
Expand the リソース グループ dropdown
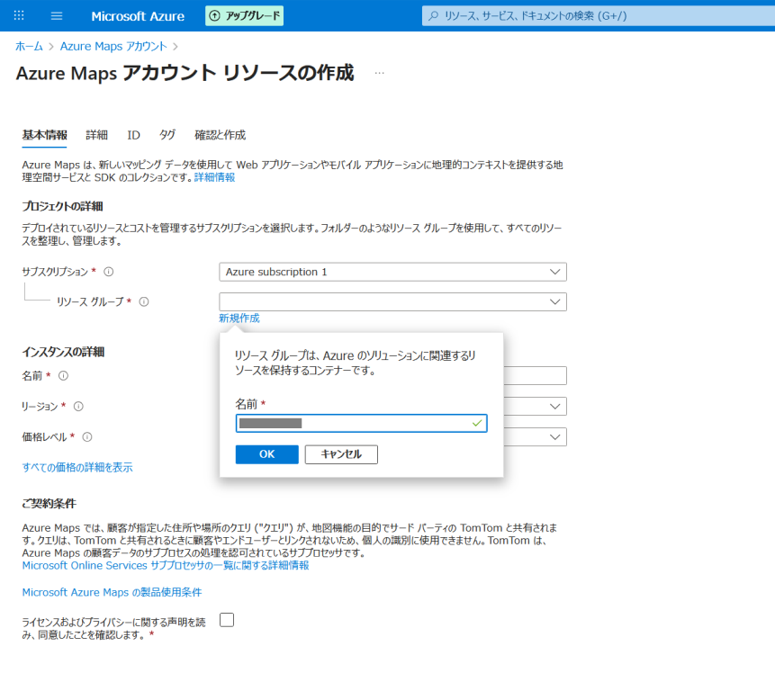pyautogui.click(x=393, y=301)
